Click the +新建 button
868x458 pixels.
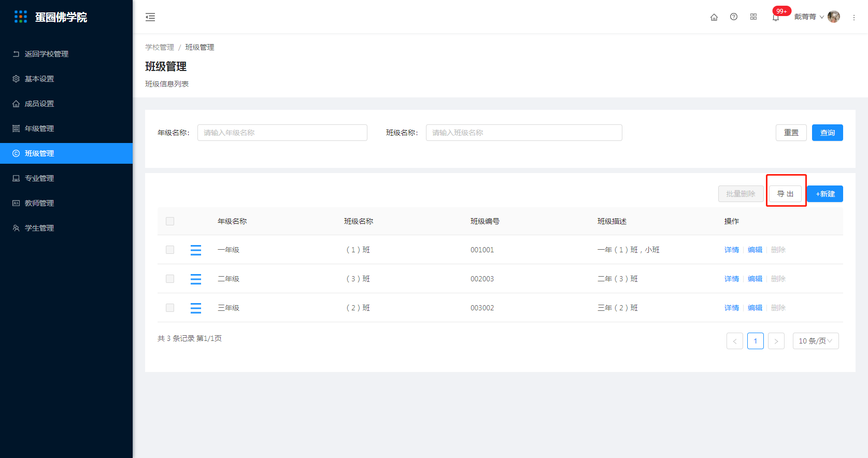click(825, 194)
